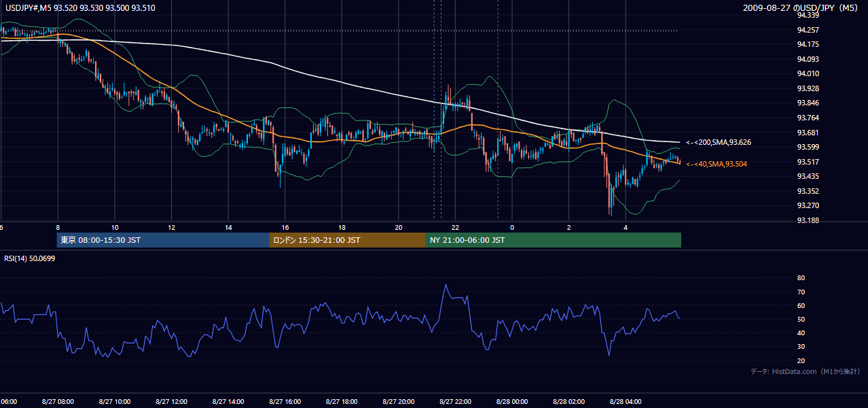Click the 200 SMA 93.626 label
Viewport: 868px width, 408px height.
[x=718, y=143]
